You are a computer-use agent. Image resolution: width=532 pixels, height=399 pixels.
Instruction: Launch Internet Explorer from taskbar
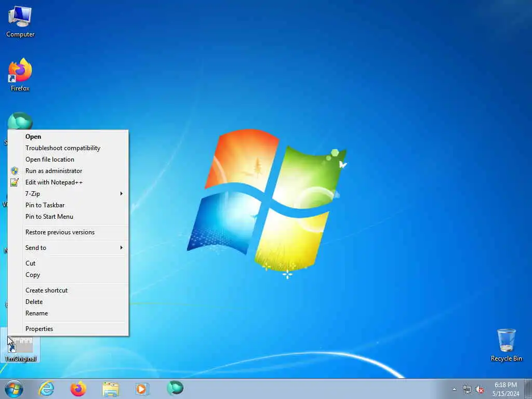(x=46, y=389)
